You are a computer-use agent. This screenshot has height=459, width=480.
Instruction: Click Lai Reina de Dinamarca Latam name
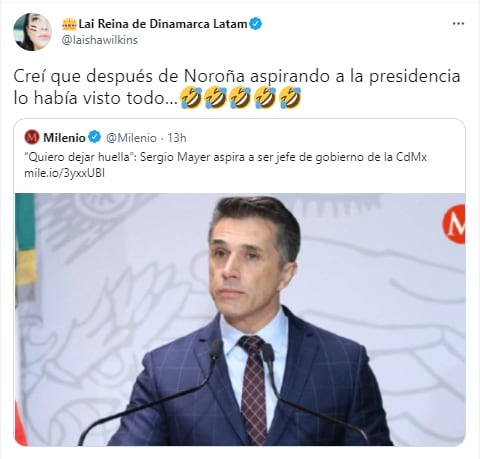[x=163, y=24]
